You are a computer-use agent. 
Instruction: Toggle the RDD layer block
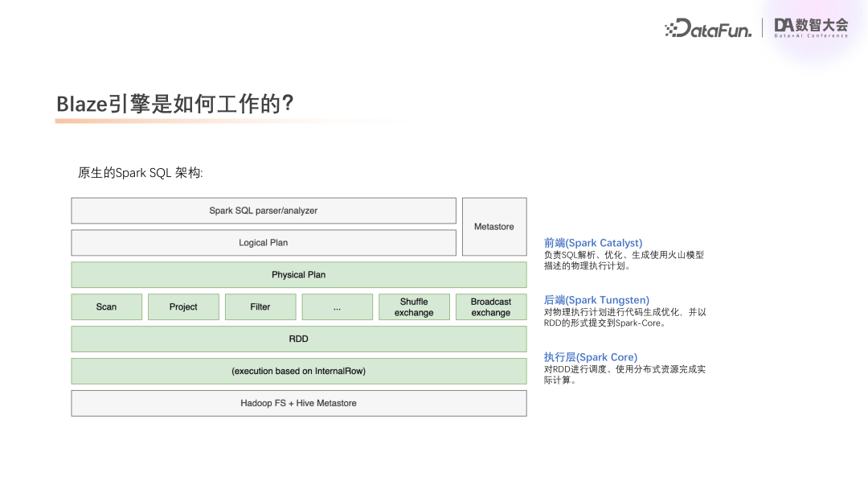299,339
